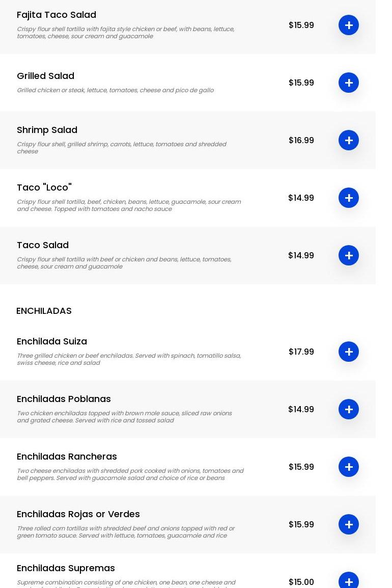Add Fajita Taco Salad to order
Viewport: 392px width, 588px height.
tap(348, 25)
